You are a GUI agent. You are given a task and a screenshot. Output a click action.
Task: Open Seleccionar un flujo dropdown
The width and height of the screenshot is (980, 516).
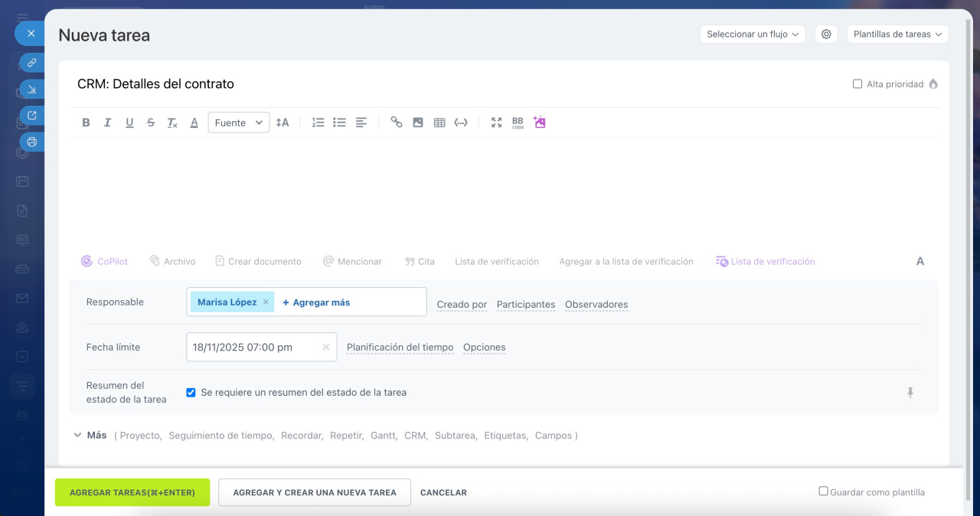tap(752, 34)
